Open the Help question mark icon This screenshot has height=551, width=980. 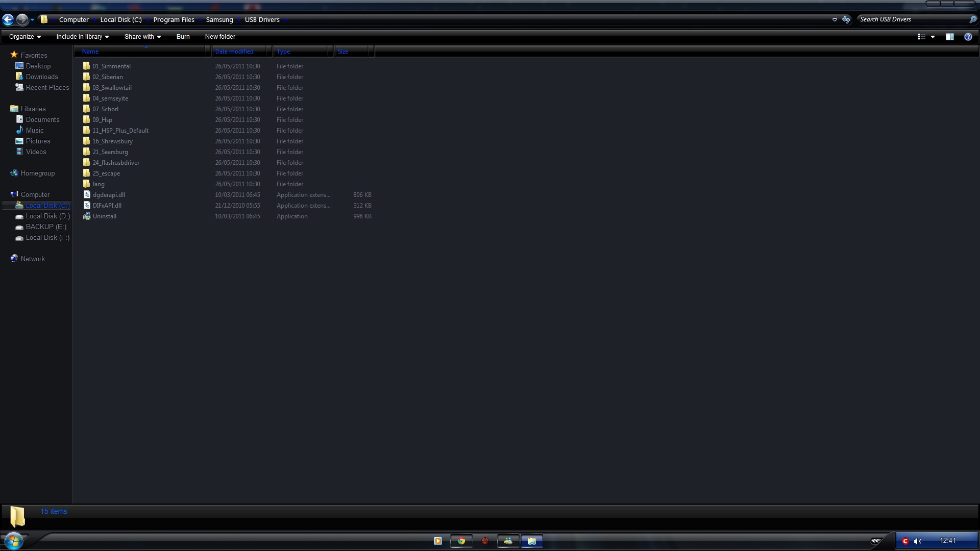click(x=968, y=37)
